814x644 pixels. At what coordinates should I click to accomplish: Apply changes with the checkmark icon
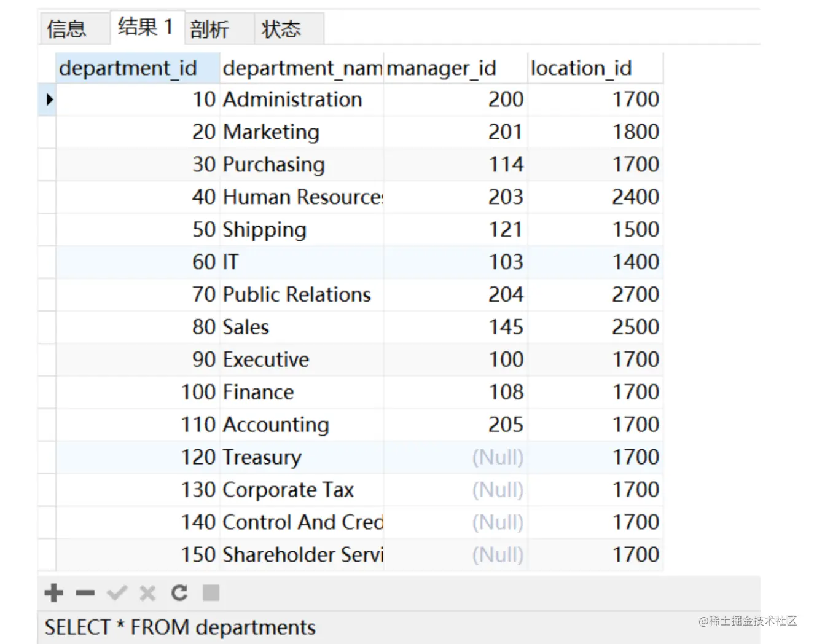[x=117, y=593]
